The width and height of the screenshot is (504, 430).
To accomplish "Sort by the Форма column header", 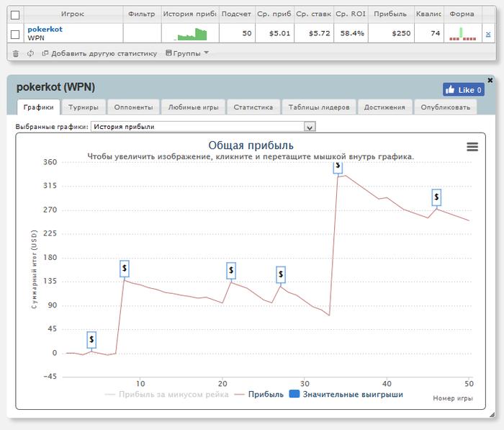I will 462,14.
